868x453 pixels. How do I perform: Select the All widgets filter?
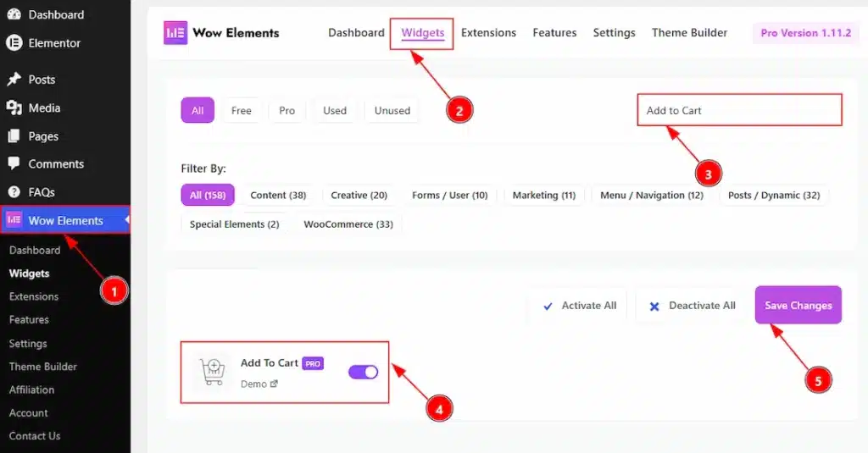click(x=198, y=111)
